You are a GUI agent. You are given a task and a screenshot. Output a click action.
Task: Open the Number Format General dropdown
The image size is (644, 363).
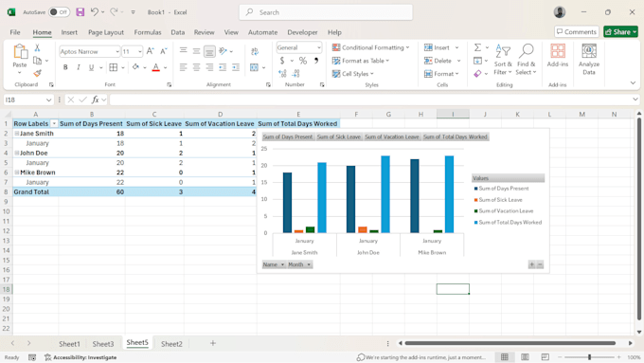[319, 47]
